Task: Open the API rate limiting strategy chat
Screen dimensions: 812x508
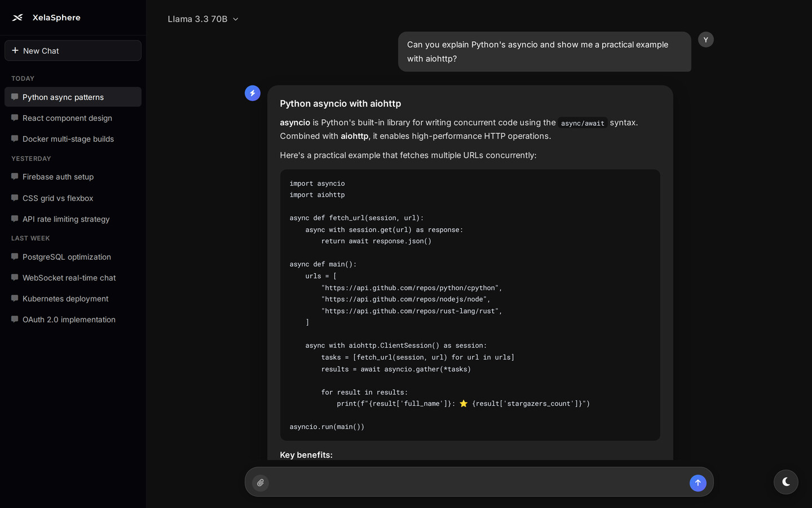Action: [66, 219]
